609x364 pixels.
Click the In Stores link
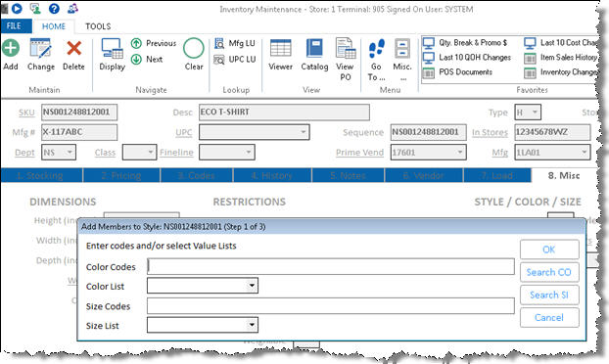tap(490, 133)
